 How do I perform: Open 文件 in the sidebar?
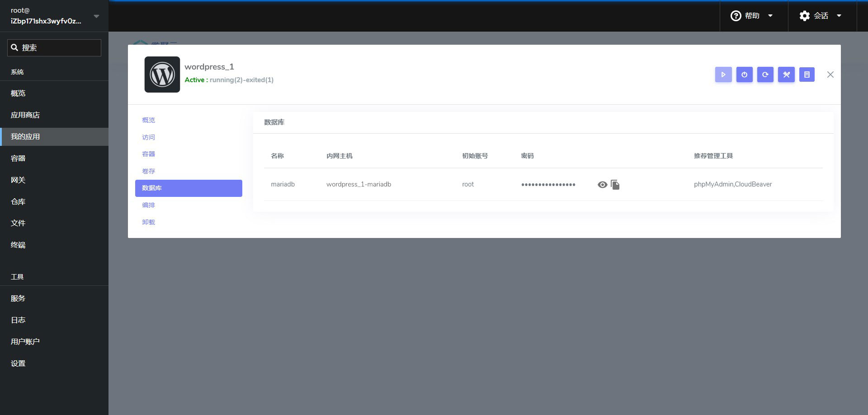click(54, 223)
